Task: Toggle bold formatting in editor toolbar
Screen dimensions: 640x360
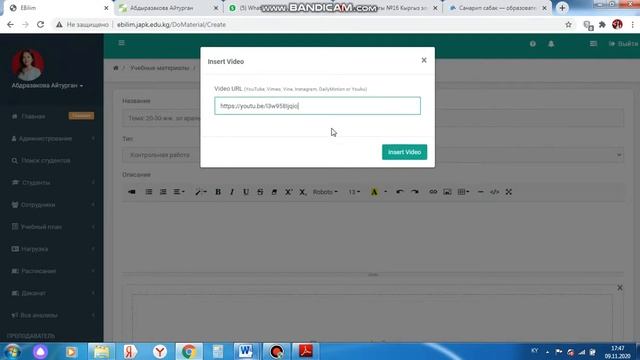Action: (x=218, y=192)
